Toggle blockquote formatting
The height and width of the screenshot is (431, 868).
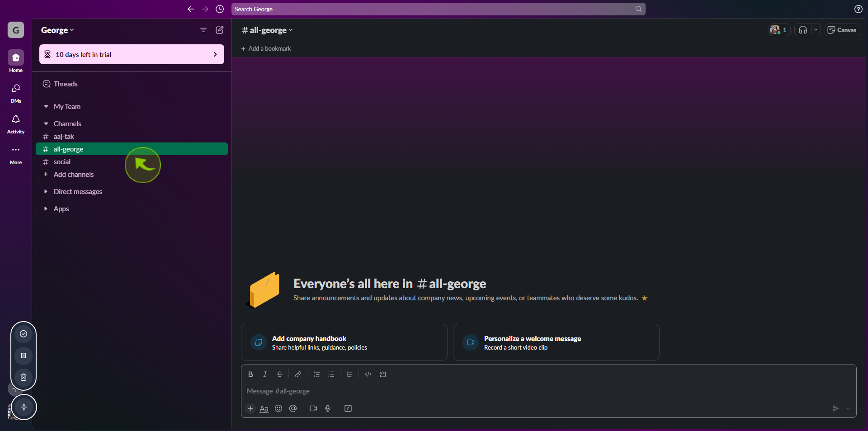349,374
